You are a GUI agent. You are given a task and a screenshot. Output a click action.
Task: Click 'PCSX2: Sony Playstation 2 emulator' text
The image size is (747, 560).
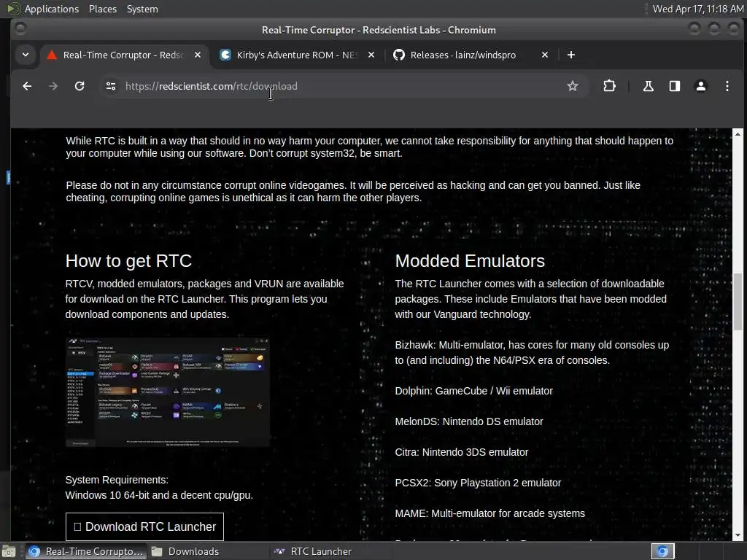point(478,483)
